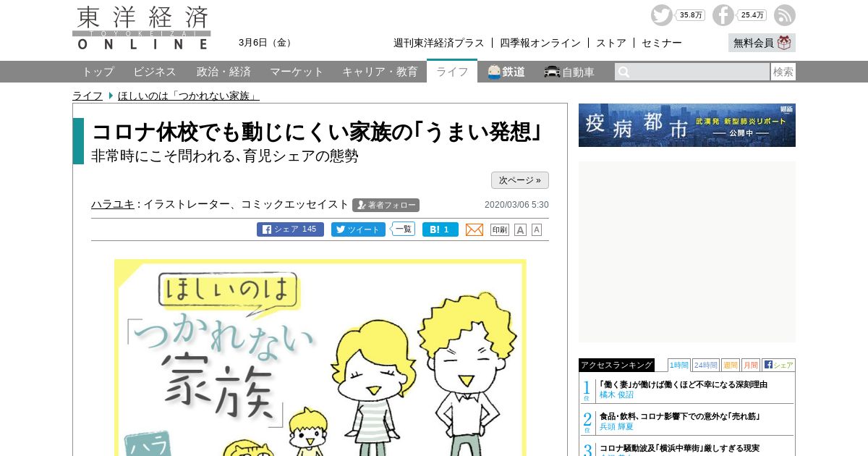
Task: Click article date 2020/03/06 5:30
Action: (516, 205)
